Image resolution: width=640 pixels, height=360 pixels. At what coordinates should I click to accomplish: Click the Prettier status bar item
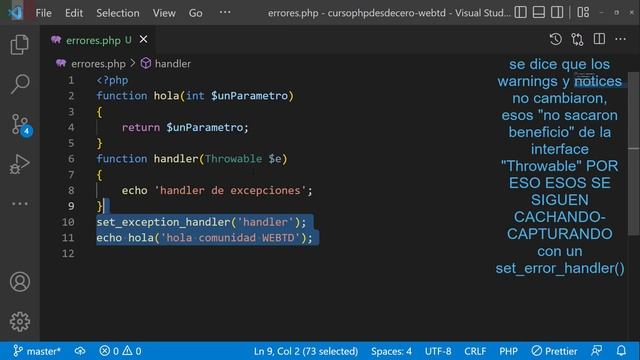(x=554, y=351)
